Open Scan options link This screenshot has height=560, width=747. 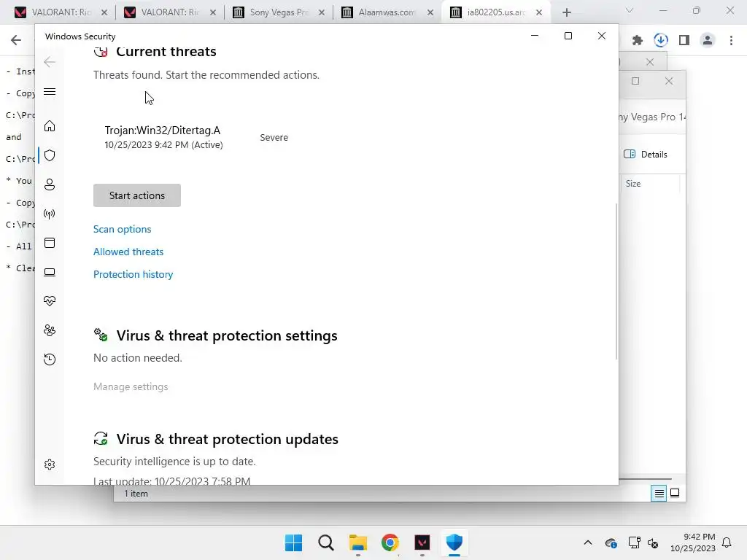tap(123, 229)
